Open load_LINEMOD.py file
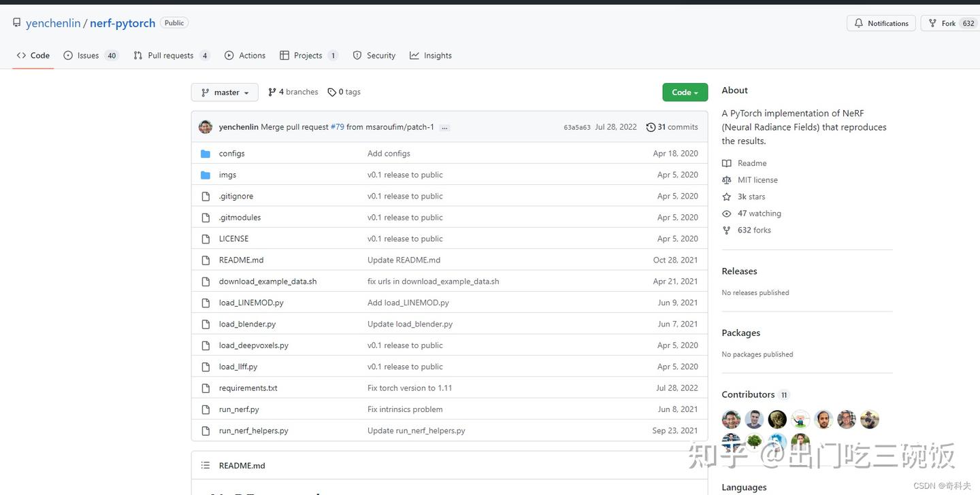Screen dimensions: 980x495 point(251,303)
